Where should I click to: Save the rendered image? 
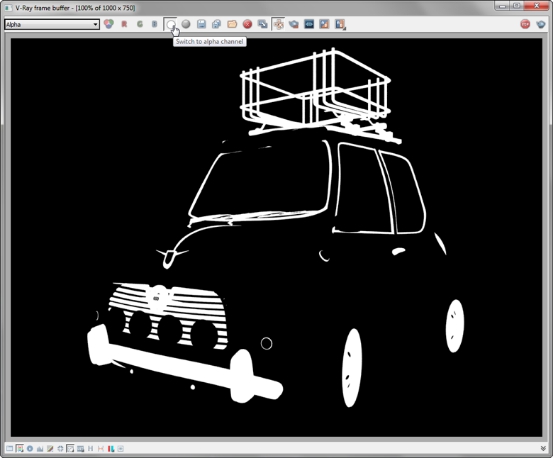click(x=201, y=24)
